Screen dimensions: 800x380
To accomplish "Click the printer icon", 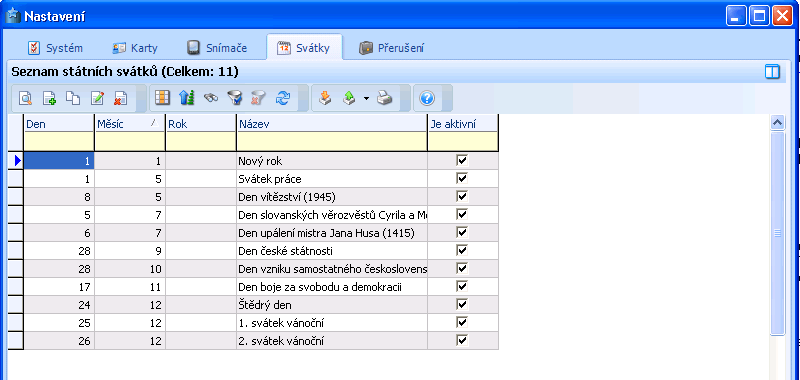I will [x=385, y=98].
